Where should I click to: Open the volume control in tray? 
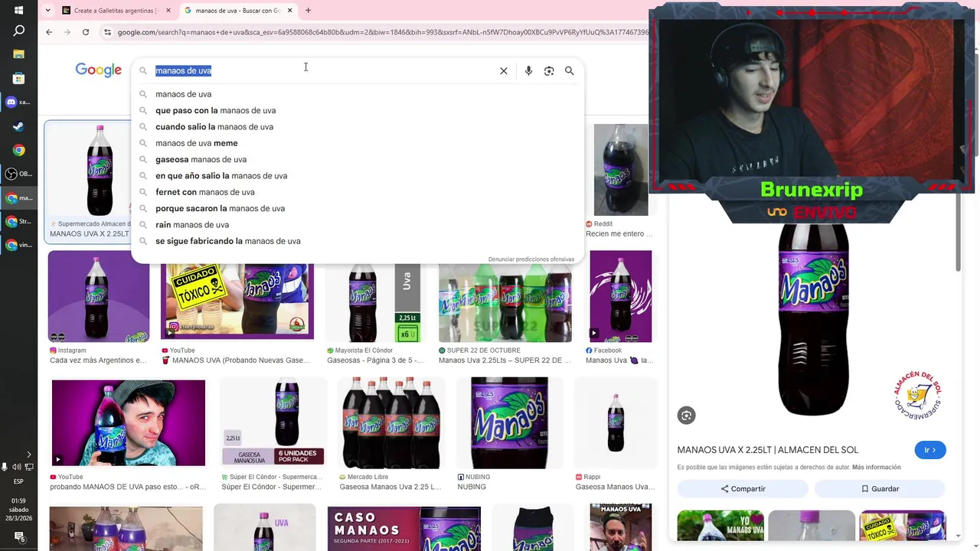tap(17, 467)
